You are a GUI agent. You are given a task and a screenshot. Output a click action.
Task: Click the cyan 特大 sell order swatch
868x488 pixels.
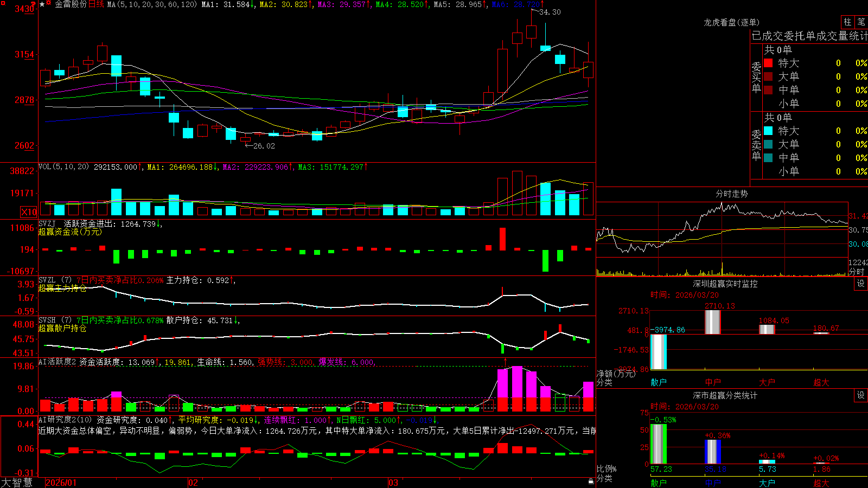768,131
